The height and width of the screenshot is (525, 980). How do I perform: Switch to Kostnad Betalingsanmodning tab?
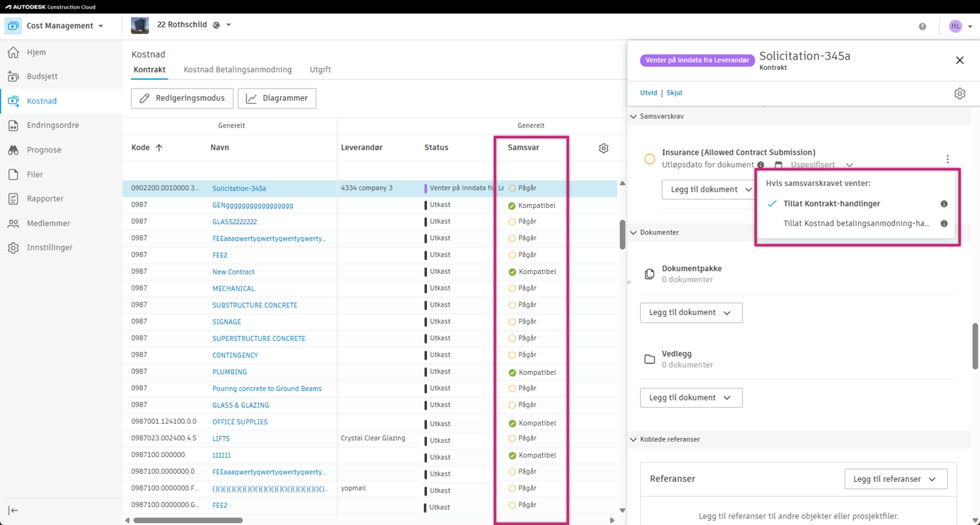[238, 70]
